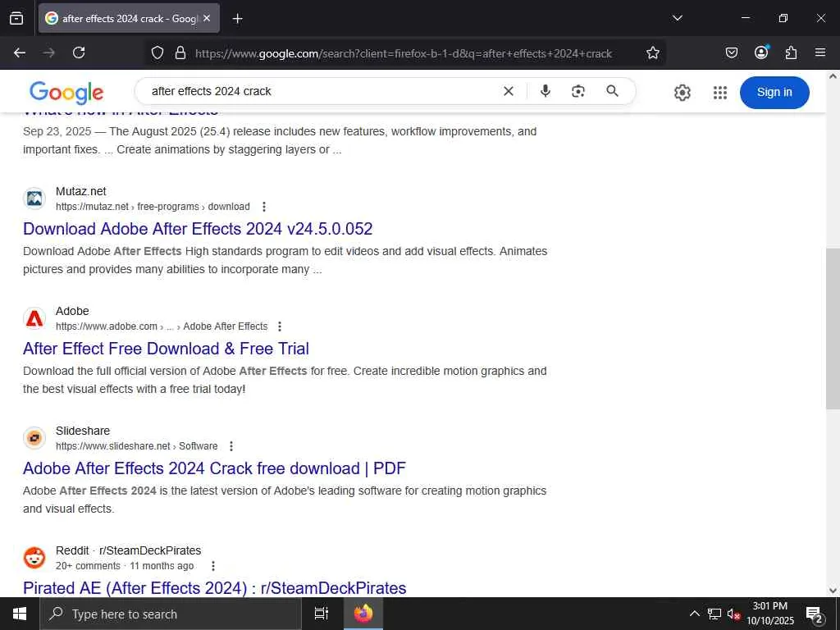Expand the list all tabs chevron

[677, 18]
